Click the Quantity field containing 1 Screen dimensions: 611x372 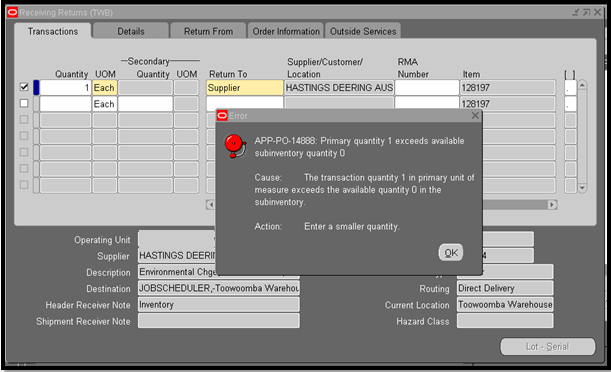pos(65,88)
